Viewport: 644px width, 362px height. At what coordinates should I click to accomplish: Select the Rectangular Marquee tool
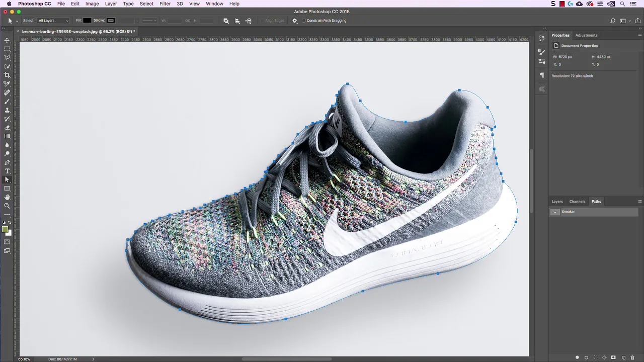[7, 49]
